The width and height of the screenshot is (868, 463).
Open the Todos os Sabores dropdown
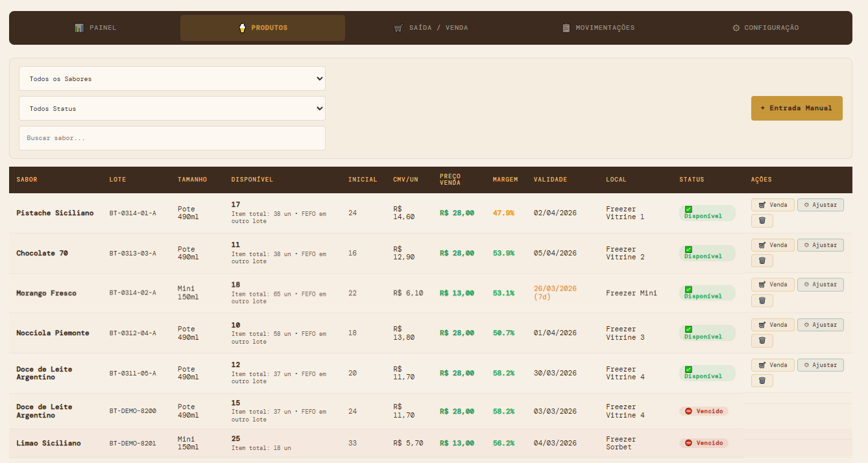(x=172, y=78)
